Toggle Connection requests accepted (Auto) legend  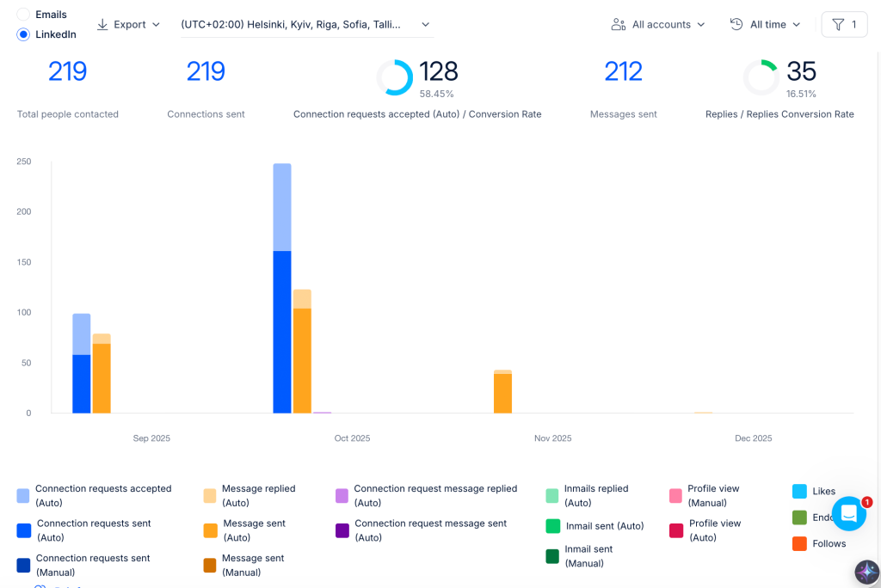coord(95,495)
